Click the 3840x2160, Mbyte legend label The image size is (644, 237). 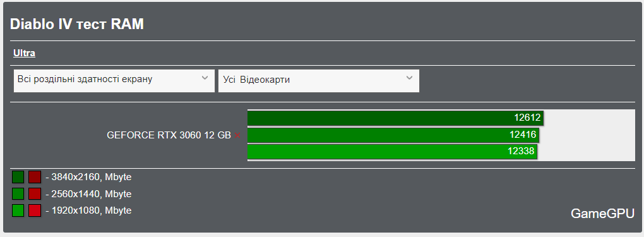(91, 177)
